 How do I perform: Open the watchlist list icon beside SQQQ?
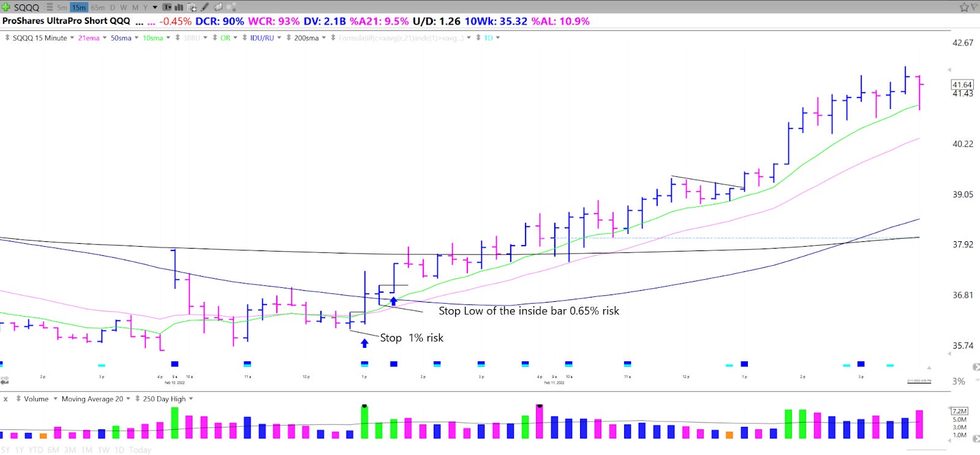click(50, 7)
